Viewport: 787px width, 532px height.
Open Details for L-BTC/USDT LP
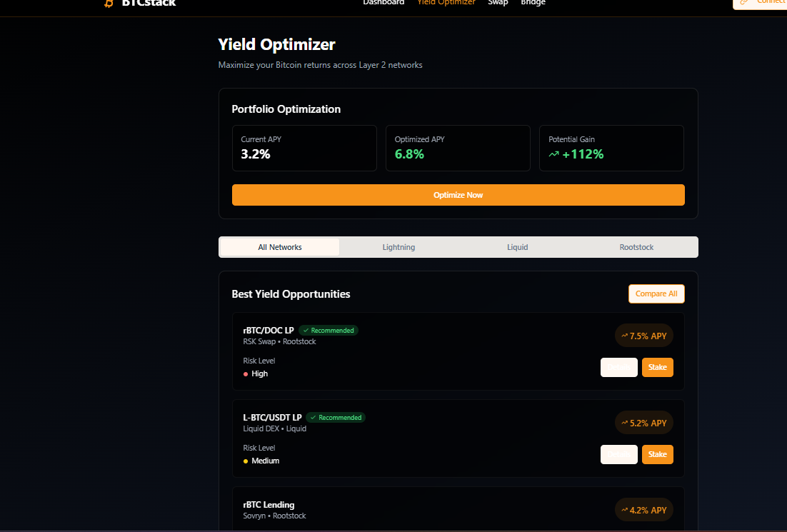[619, 454]
